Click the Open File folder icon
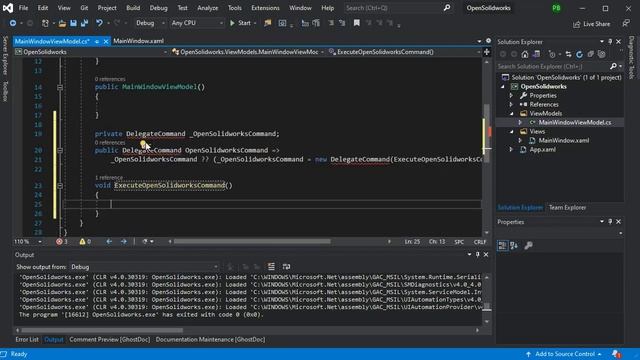This screenshot has height=360, width=640. pos(62,23)
